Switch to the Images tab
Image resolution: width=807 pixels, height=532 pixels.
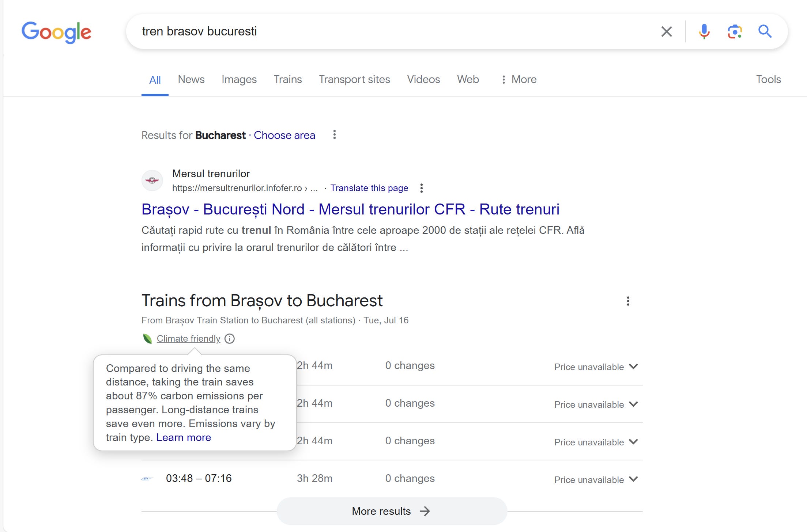point(239,79)
